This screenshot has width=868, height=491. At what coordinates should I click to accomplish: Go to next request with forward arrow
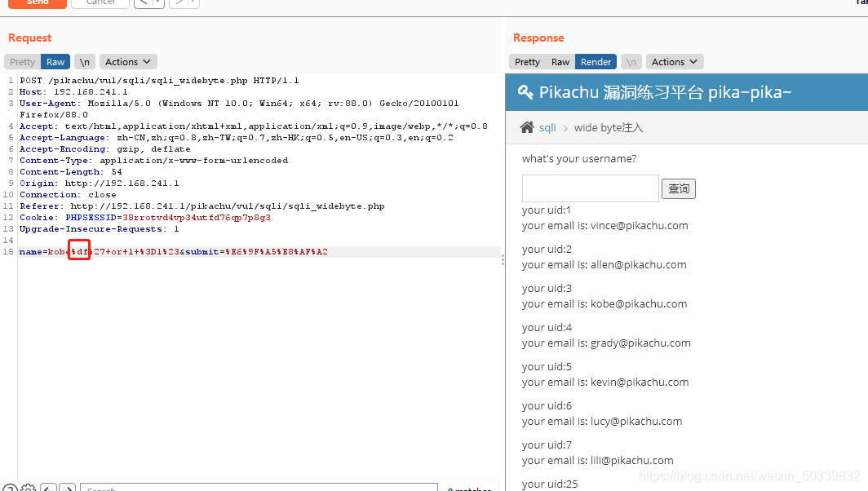point(179,2)
